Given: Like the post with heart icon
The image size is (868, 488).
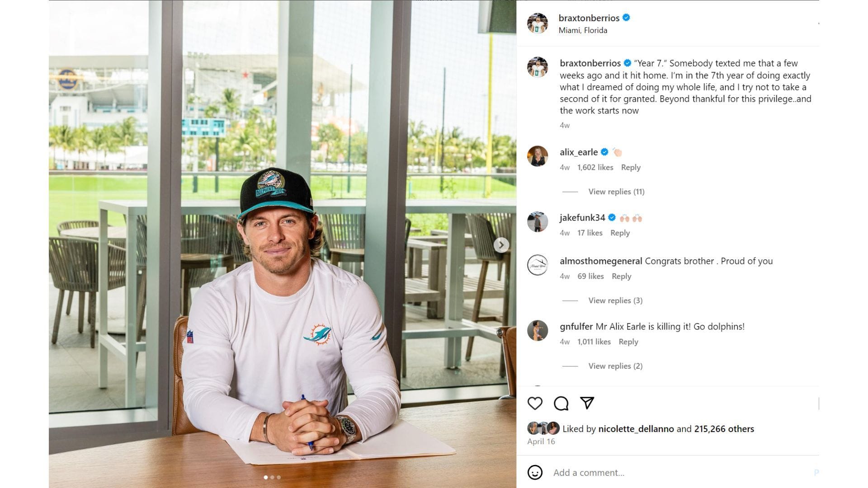Looking at the screenshot, I should [535, 403].
